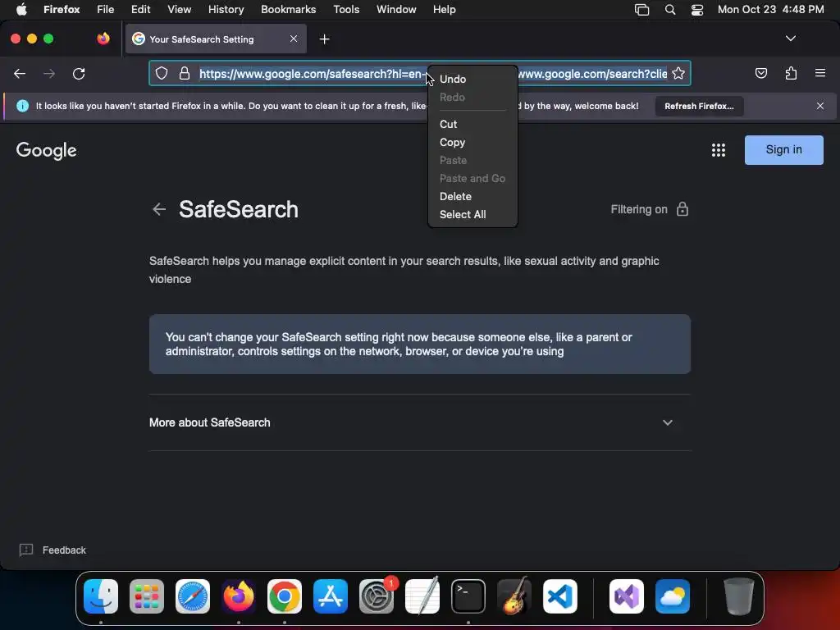The width and height of the screenshot is (840, 630).
Task: Open Finder from the Dock
Action: (101, 596)
